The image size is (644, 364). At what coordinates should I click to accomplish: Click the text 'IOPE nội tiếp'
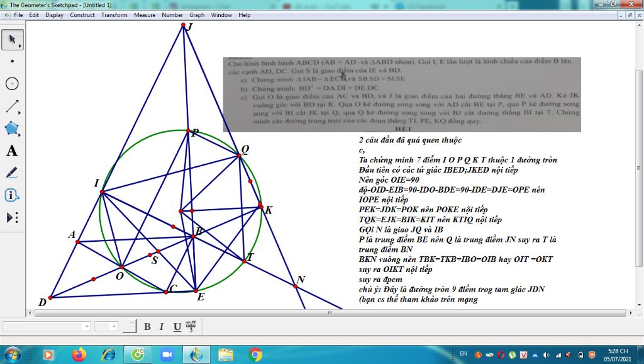coord(383,200)
